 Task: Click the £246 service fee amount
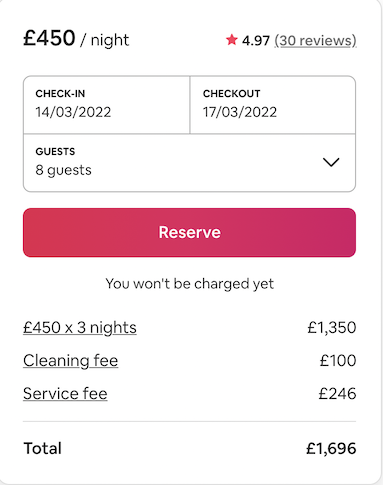tap(337, 394)
